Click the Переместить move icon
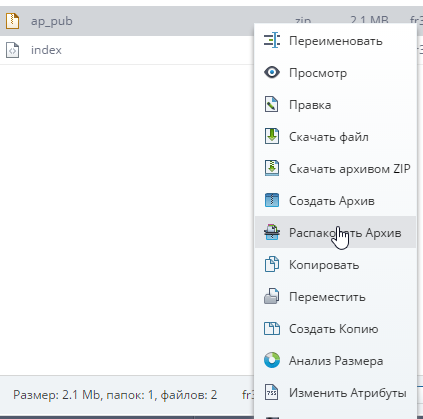 [272, 296]
